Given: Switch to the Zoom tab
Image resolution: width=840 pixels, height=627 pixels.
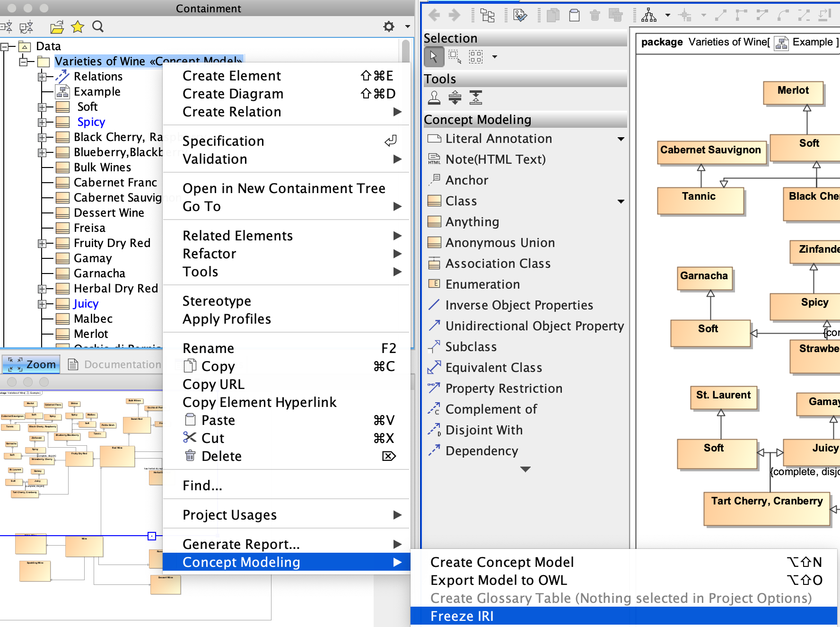Looking at the screenshot, I should tap(32, 364).
